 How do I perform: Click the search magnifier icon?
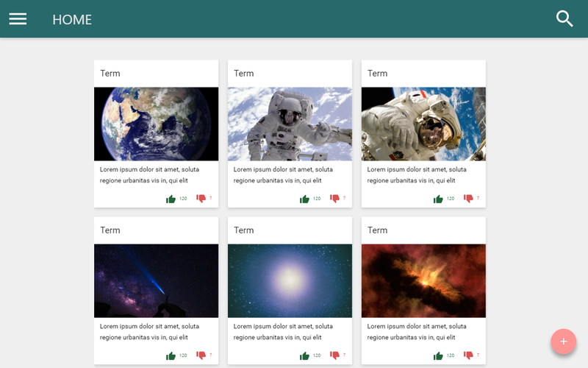pyautogui.click(x=564, y=19)
